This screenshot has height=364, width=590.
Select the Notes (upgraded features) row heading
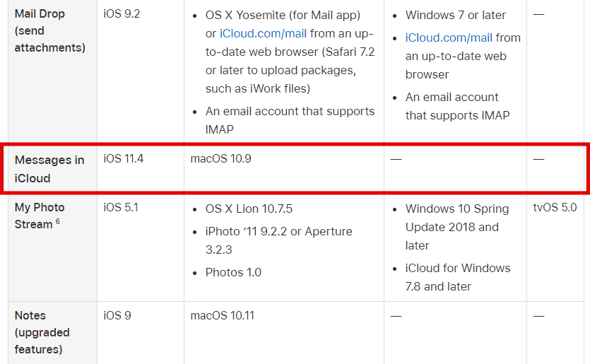(x=42, y=332)
